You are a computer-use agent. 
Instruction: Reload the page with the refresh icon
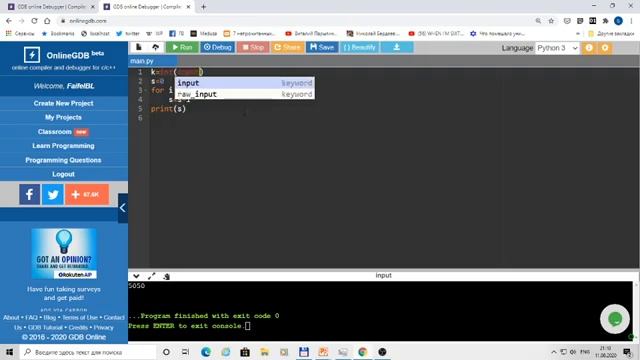[34, 21]
